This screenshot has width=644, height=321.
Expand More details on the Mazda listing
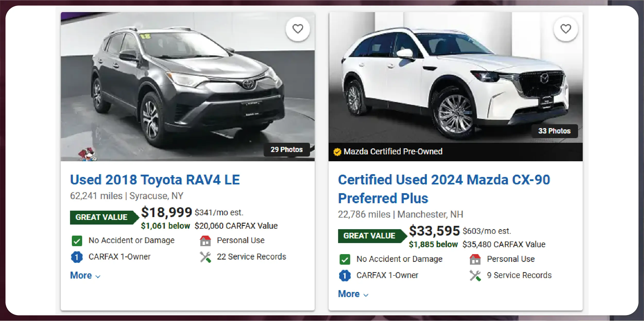click(x=353, y=294)
